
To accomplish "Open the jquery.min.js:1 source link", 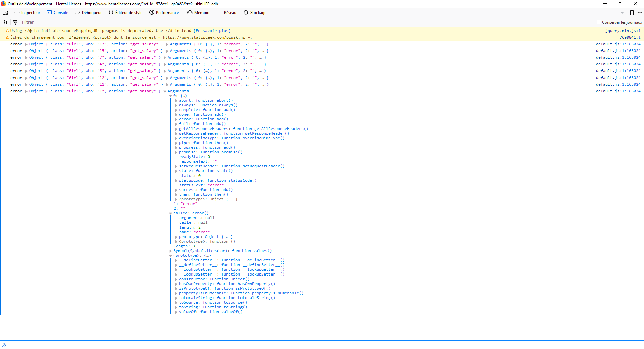I will coord(623,31).
